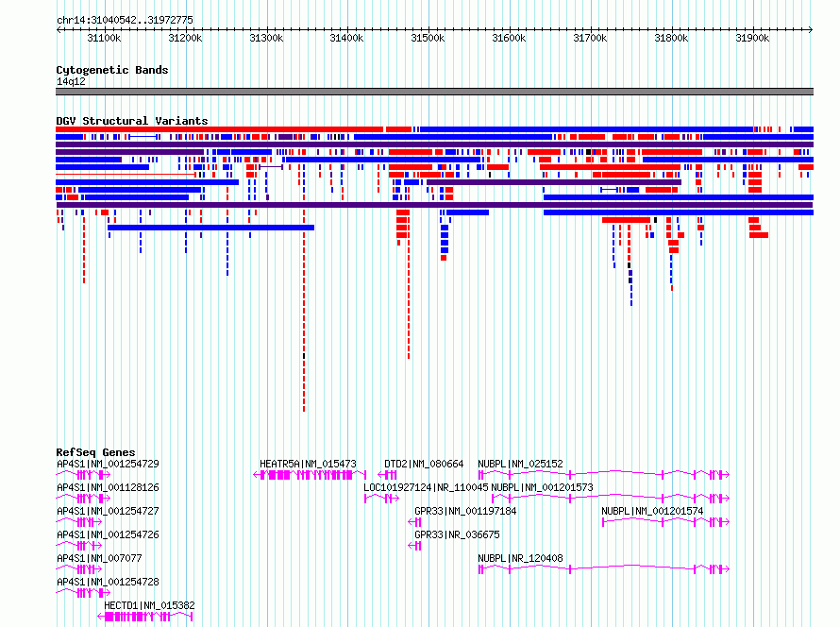The height and width of the screenshot is (627, 840).
Task: Click the top-row red DGV variant bar
Action: click(x=220, y=129)
